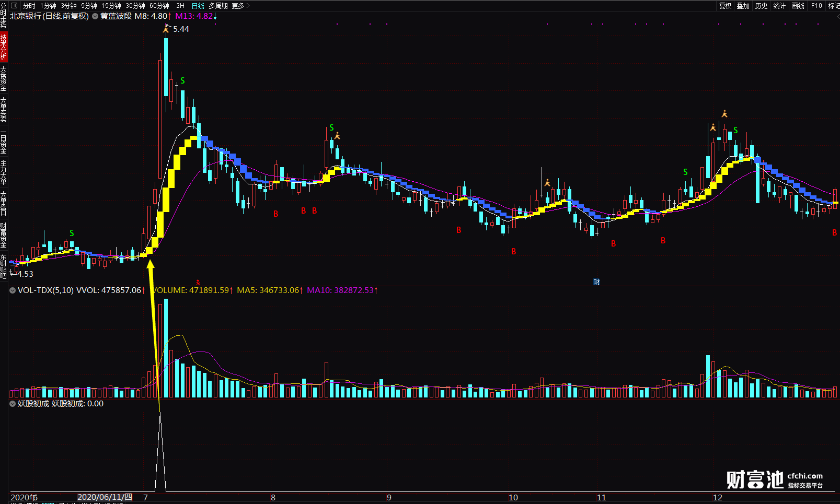
Task: Click the red B buy signal in early August
Action: [x=276, y=214]
